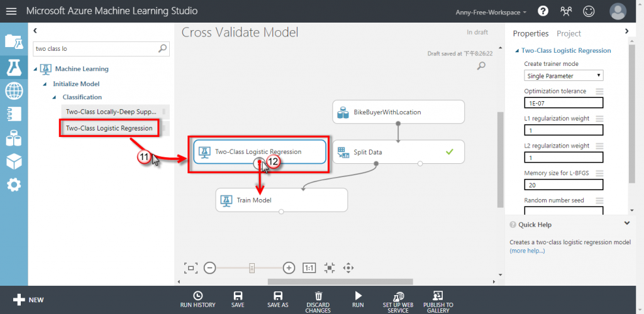Click Publish to Gallery
The image size is (644, 314).
pos(438,302)
